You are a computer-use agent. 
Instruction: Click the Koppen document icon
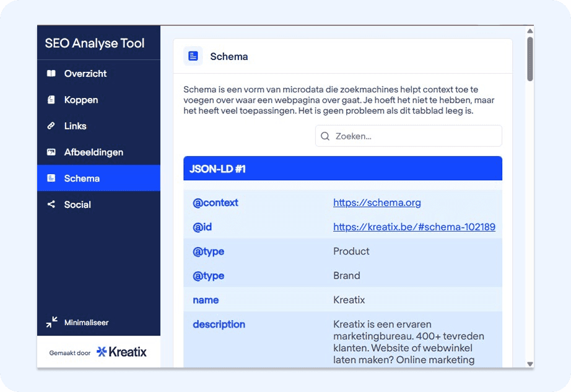(x=51, y=100)
